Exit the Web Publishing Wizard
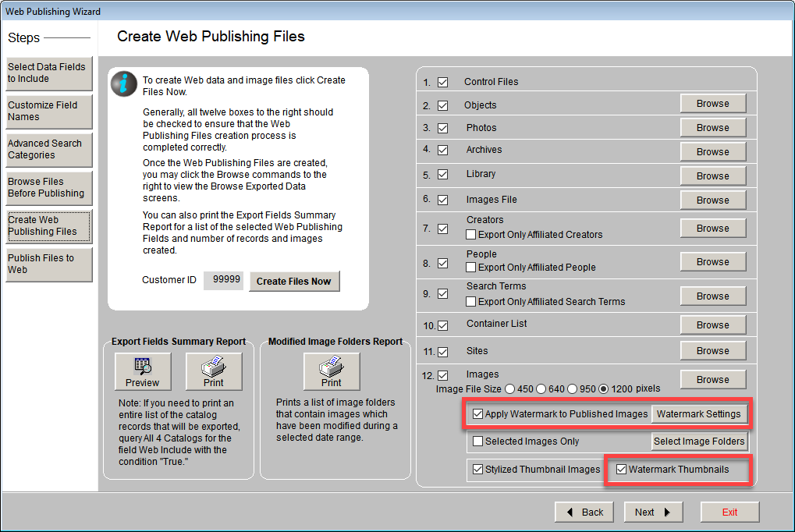Screen dimensions: 795x532 [729, 512]
